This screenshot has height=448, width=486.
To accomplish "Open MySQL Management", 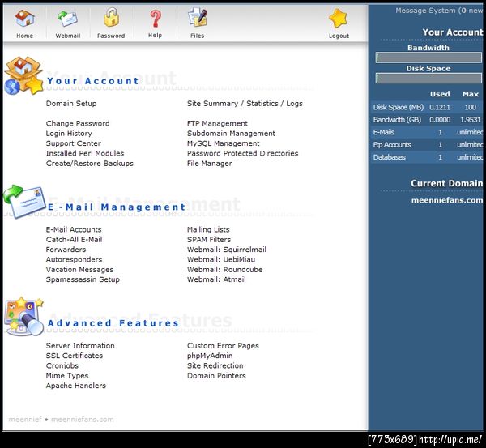I will [224, 143].
